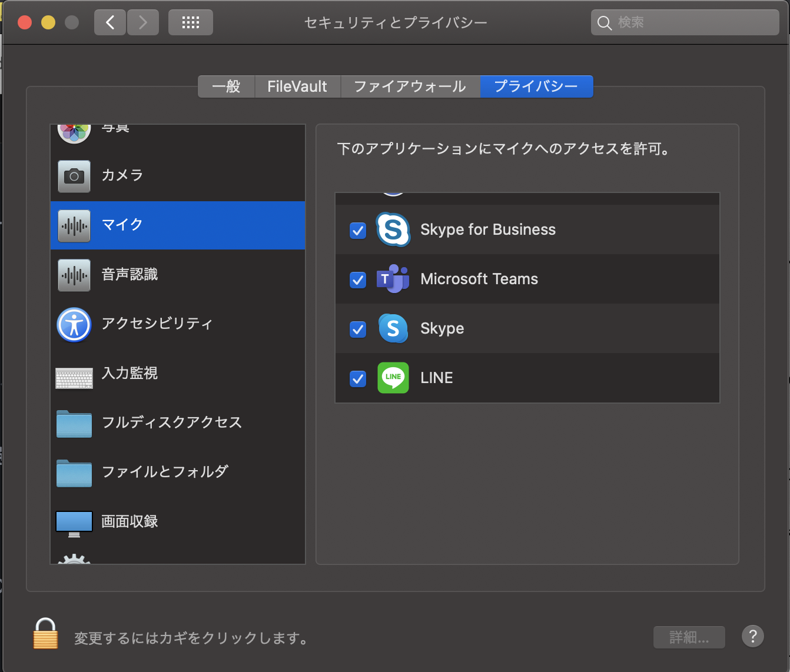Select 音声認識 label in sidebar list

[x=130, y=274]
